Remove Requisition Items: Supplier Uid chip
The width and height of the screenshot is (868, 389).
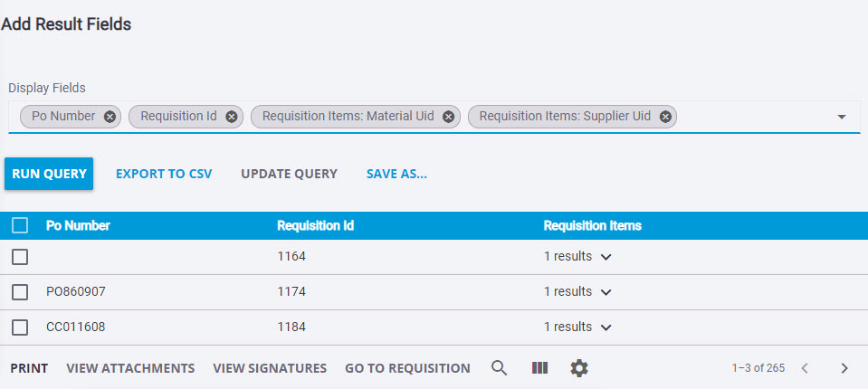click(665, 117)
